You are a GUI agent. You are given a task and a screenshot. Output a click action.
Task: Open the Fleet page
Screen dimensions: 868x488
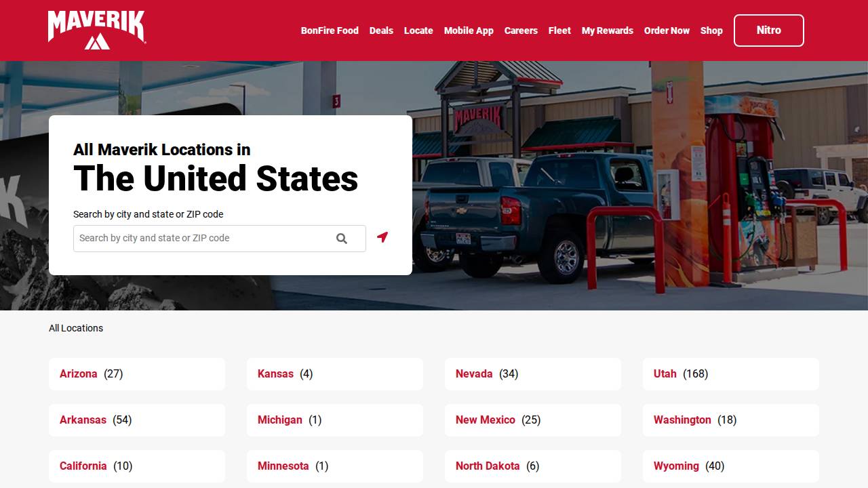[x=559, y=30]
